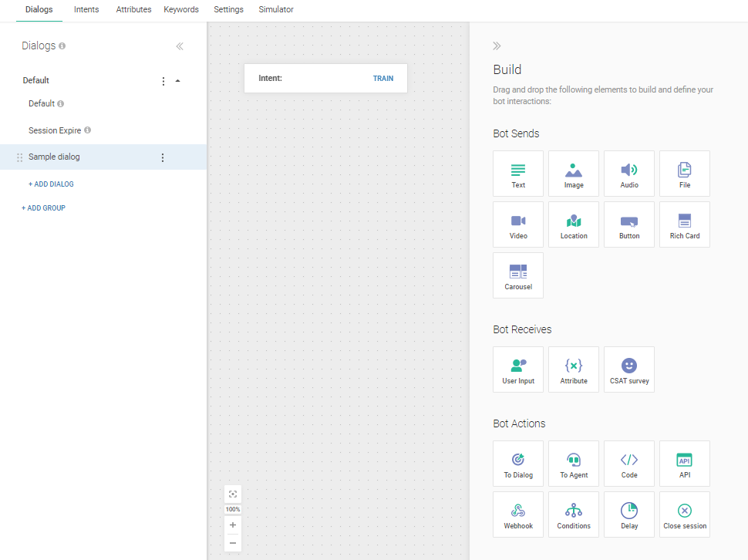Collapse the Dialogs sidebar panel
Screen dimensions: 748x560
click(x=180, y=46)
